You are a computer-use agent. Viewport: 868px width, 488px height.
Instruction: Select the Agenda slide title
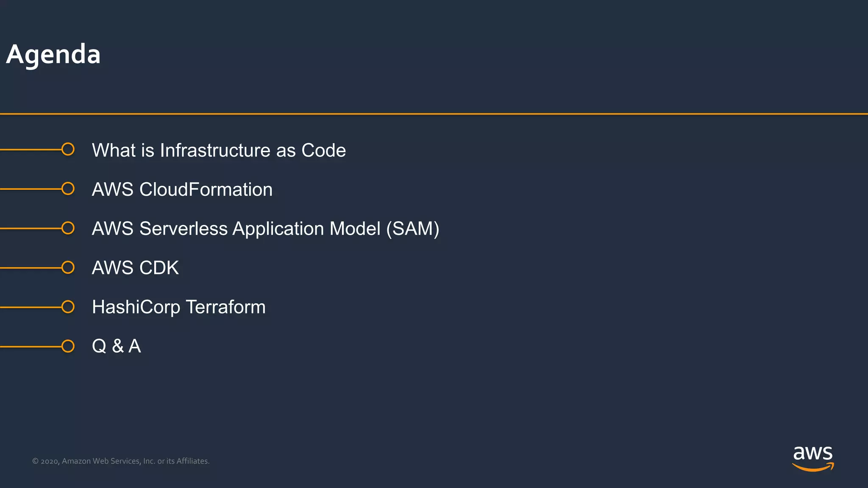[53, 55]
